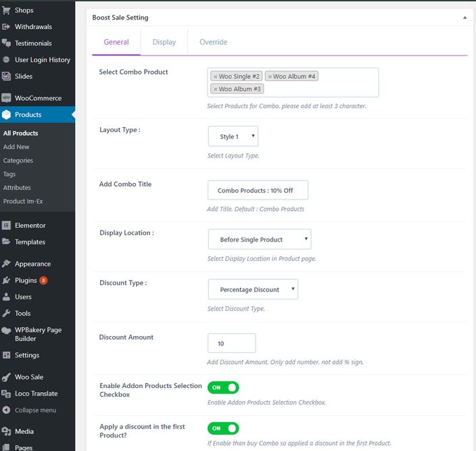Open the Testimonials menu label

click(x=33, y=43)
